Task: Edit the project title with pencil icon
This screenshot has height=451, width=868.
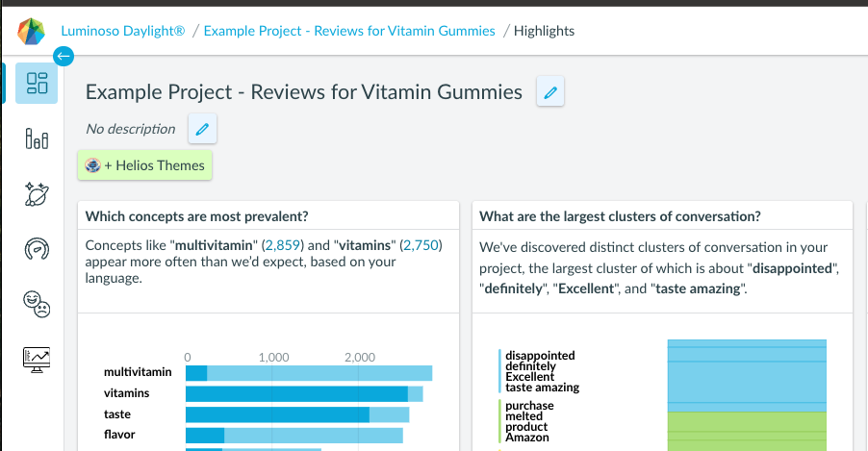Action: 550,92
